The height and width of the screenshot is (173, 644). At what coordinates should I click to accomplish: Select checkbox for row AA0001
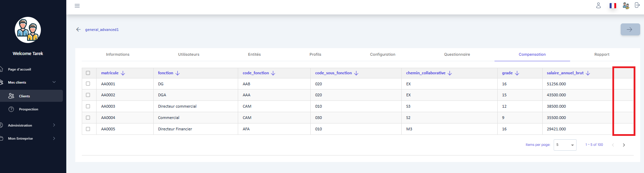pyautogui.click(x=88, y=84)
